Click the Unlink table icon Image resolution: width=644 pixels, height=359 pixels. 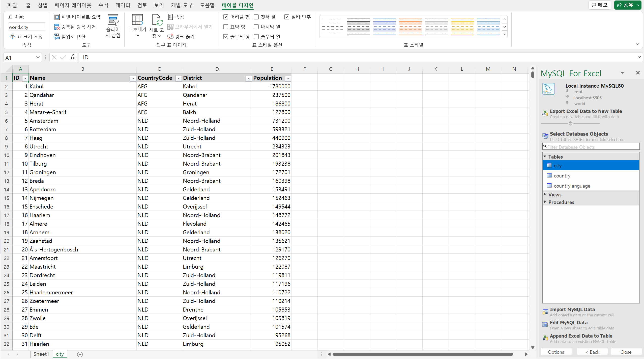[170, 37]
